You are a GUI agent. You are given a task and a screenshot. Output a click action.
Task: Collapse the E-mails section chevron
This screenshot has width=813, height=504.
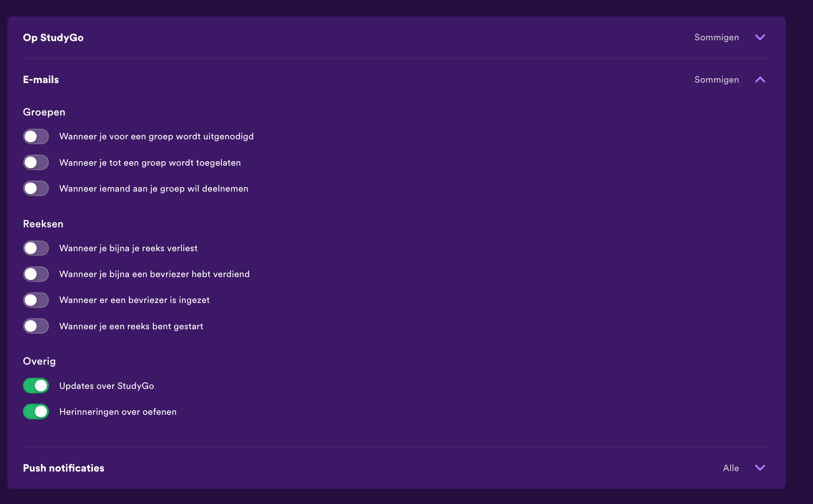click(x=760, y=80)
